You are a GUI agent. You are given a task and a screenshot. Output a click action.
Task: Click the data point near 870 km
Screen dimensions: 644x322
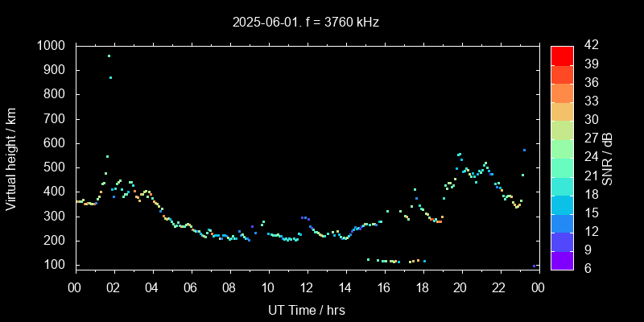(x=111, y=77)
